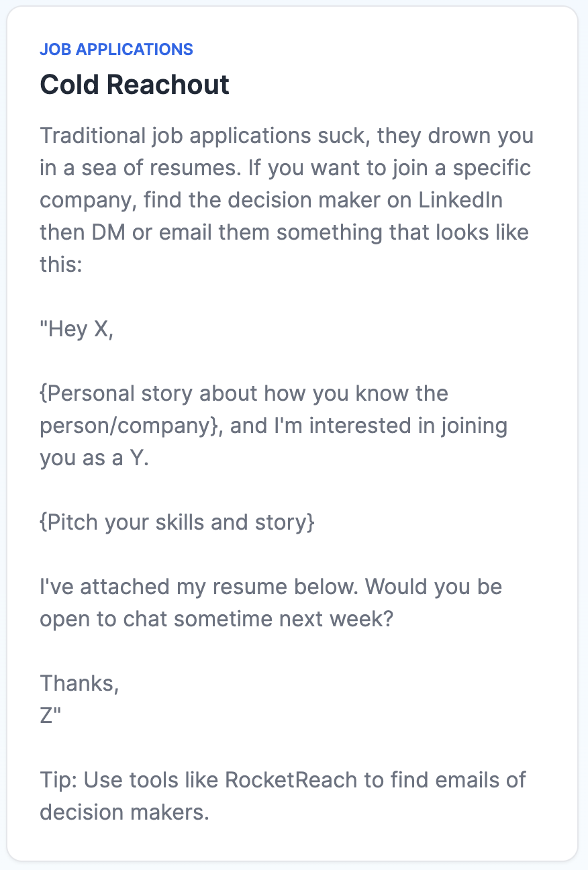The height and width of the screenshot is (870, 588).
Task: Click the "decision makers." final line
Action: (125, 812)
